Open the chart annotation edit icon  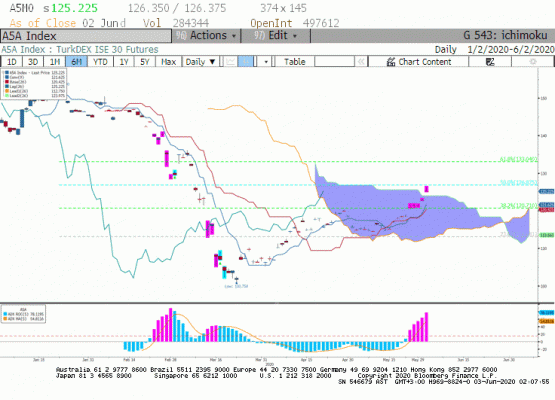(x=490, y=62)
